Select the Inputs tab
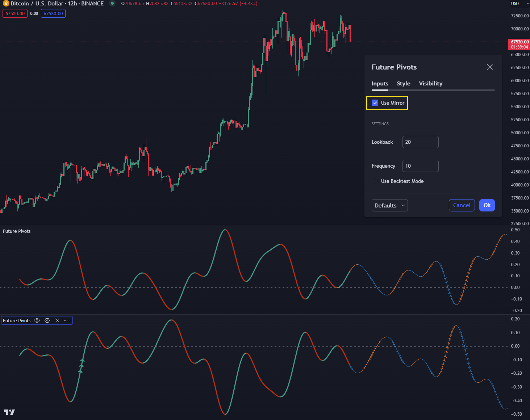The width and height of the screenshot is (530, 420). pyautogui.click(x=380, y=84)
